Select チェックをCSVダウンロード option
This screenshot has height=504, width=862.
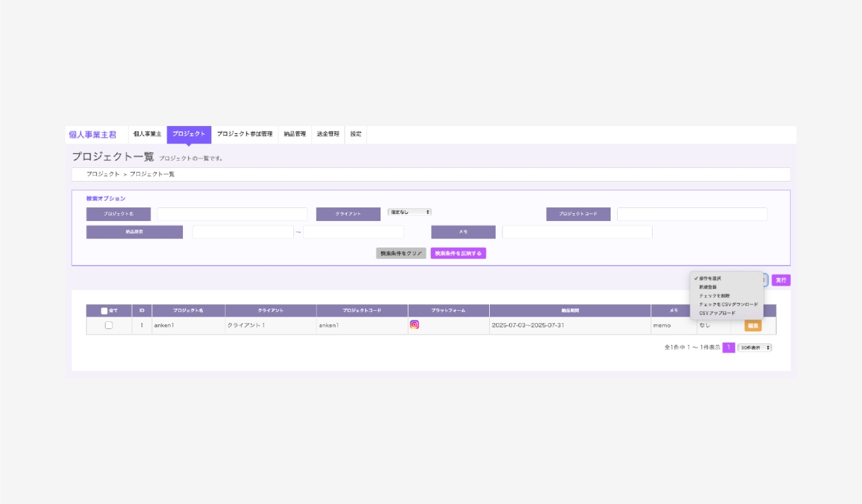coord(728,304)
